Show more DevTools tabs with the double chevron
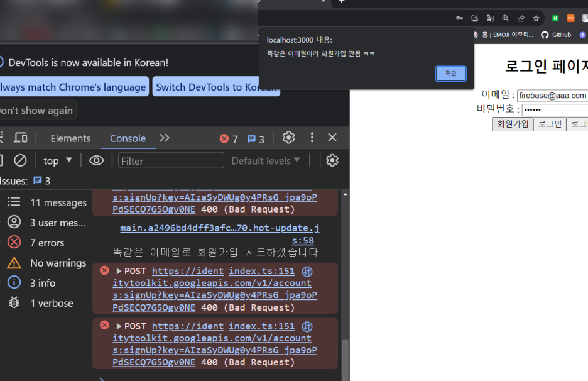This screenshot has width=588, height=381. pos(164,138)
